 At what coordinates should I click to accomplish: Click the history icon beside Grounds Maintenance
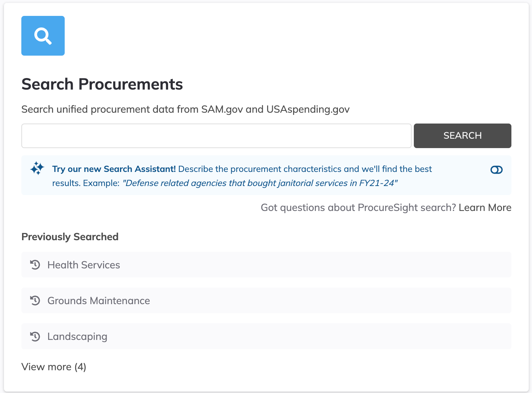pyautogui.click(x=35, y=301)
